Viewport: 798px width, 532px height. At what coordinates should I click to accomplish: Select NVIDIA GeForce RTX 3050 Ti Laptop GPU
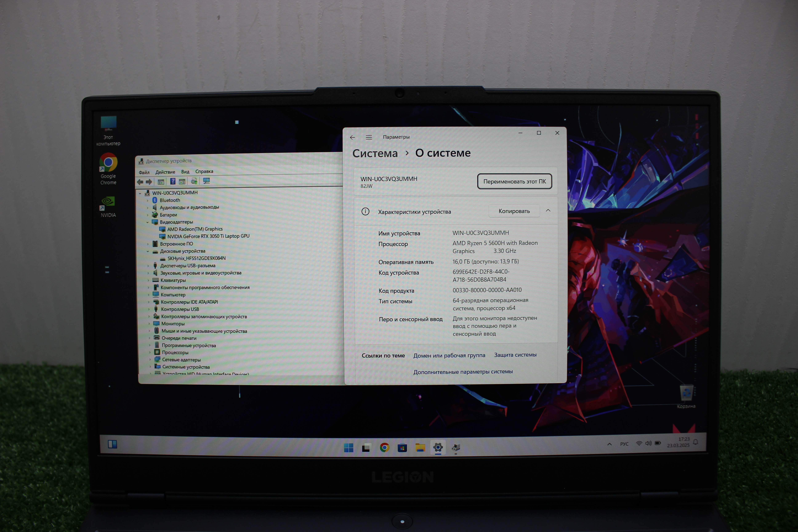click(x=208, y=236)
